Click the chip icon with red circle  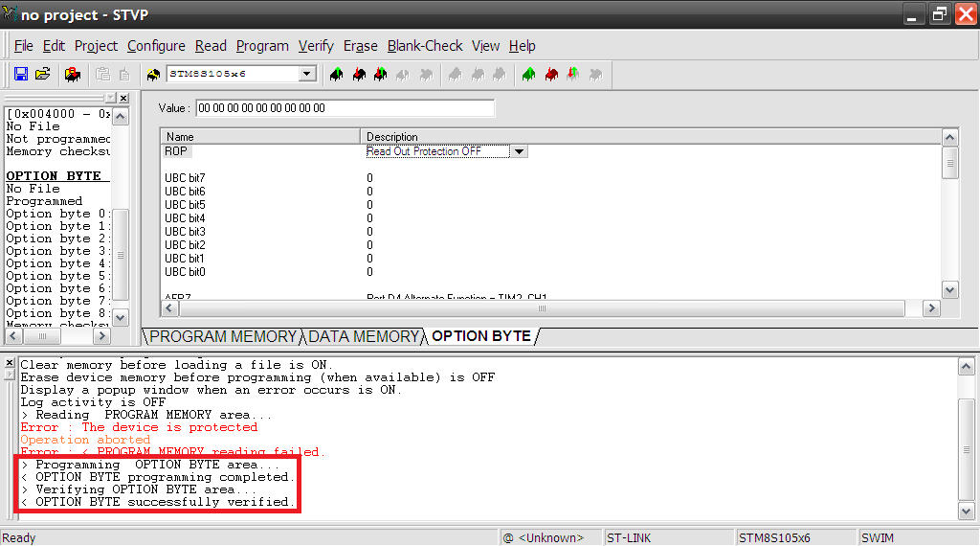point(73,75)
